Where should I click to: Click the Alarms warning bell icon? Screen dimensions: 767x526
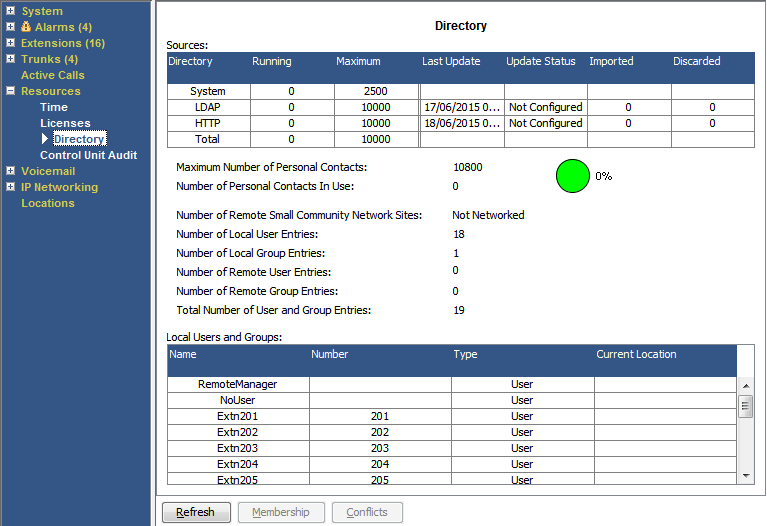pyautogui.click(x=26, y=27)
